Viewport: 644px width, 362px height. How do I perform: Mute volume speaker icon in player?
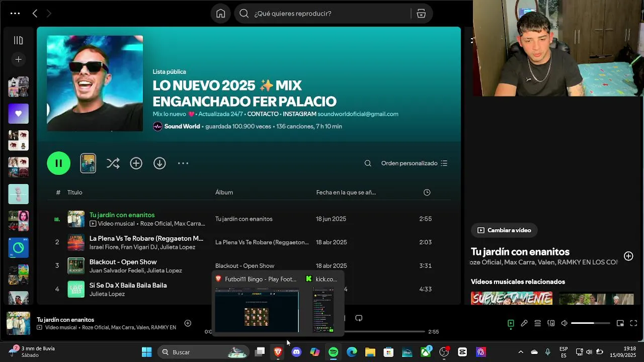pos(565,323)
